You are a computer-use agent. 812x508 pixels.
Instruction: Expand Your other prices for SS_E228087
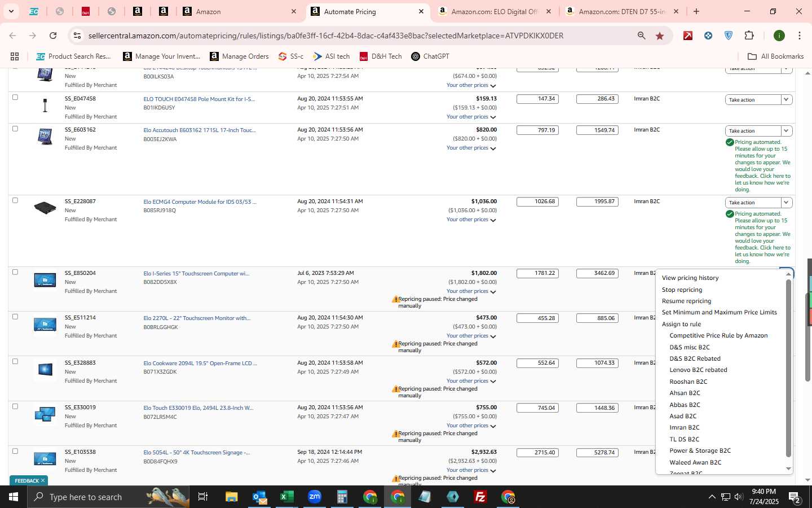471,220
